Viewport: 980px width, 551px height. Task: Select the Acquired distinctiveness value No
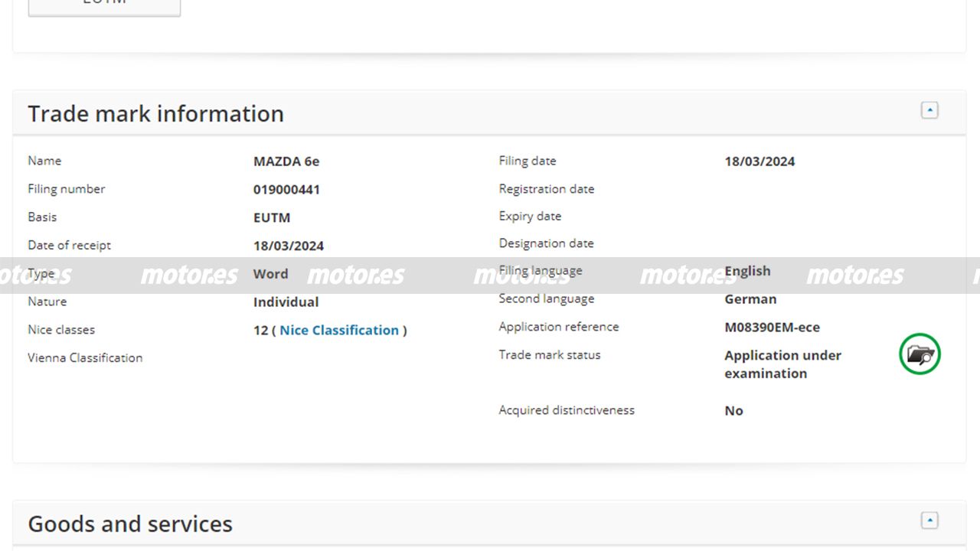[x=733, y=411]
